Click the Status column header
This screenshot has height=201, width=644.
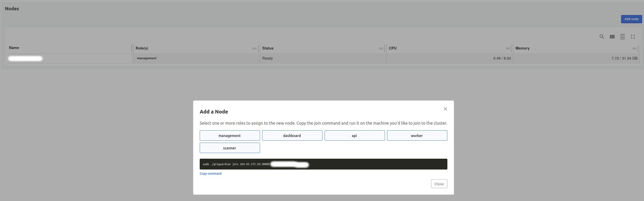click(x=268, y=48)
